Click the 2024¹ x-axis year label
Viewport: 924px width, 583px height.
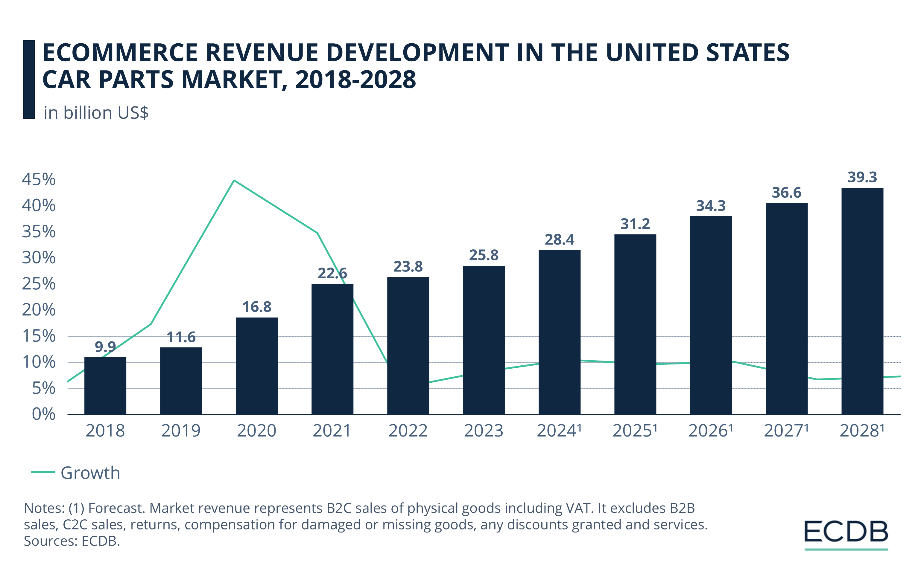[x=559, y=431]
